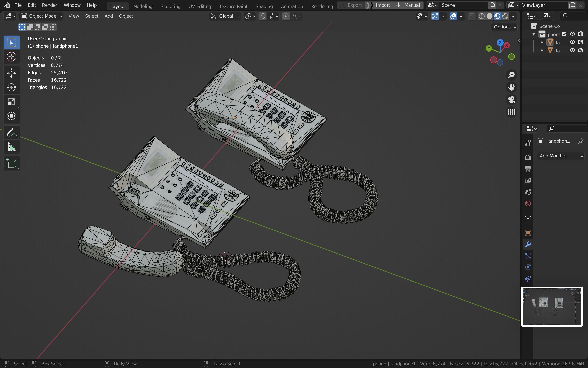
Task: Toggle X-Ray mode
Action: pos(471,16)
